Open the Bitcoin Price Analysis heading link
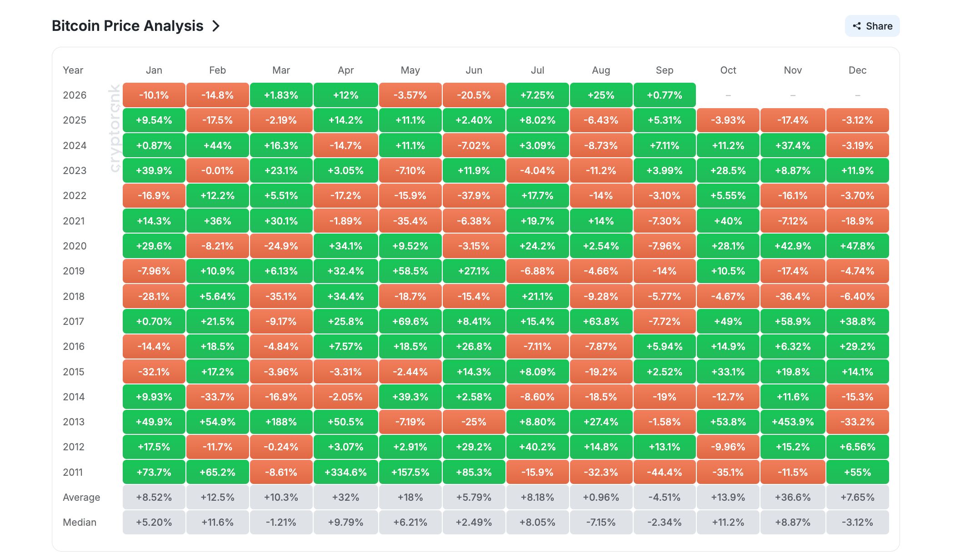This screenshot has width=980, height=558. (x=127, y=26)
